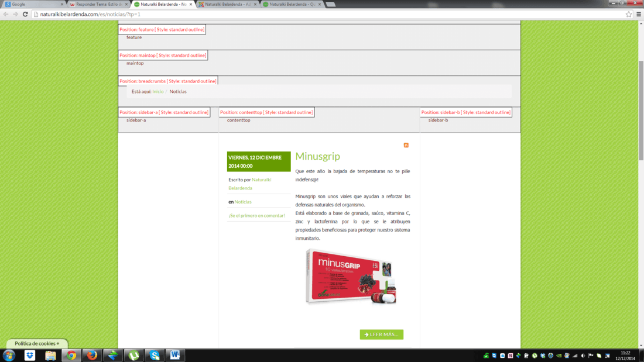Click the new tab button
The width and height of the screenshot is (644, 362).
[331, 4]
